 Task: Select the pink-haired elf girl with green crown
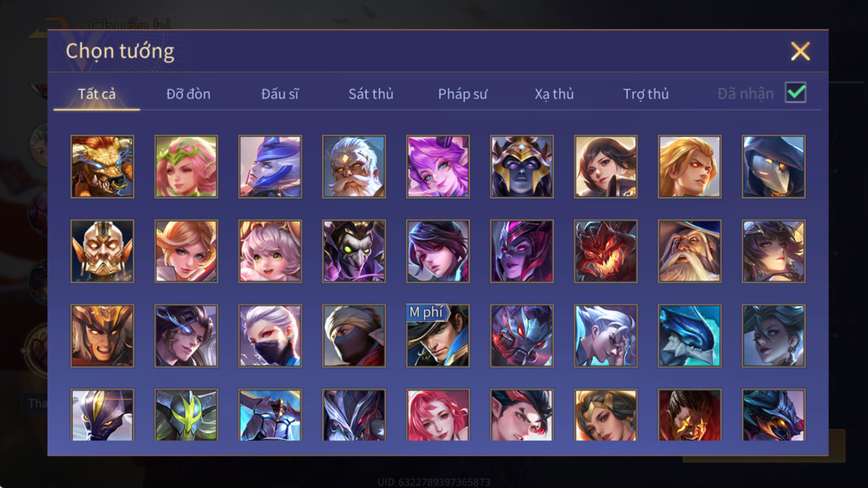coord(186,166)
